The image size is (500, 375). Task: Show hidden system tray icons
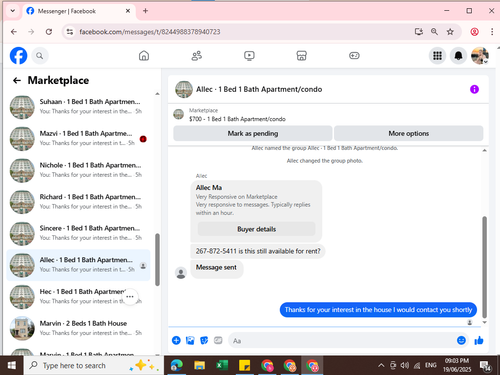point(381,365)
